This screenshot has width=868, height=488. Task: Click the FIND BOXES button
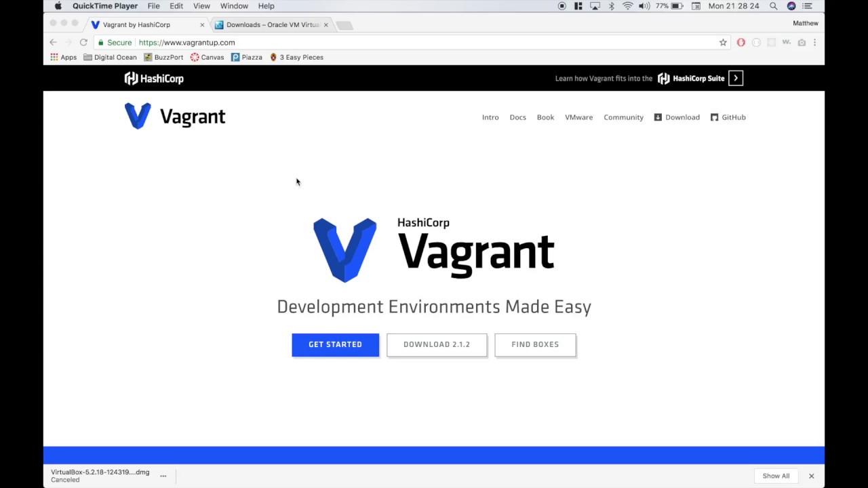(535, 344)
